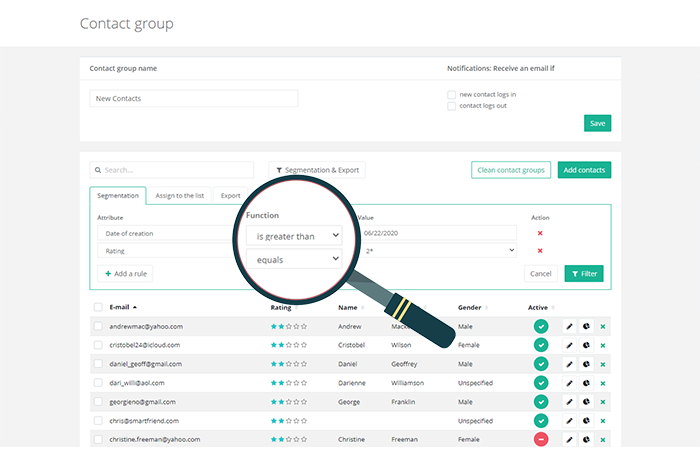Delete the dari_willi@aol.com row
Image resolution: width=700 pixels, height=467 pixels.
(603, 384)
